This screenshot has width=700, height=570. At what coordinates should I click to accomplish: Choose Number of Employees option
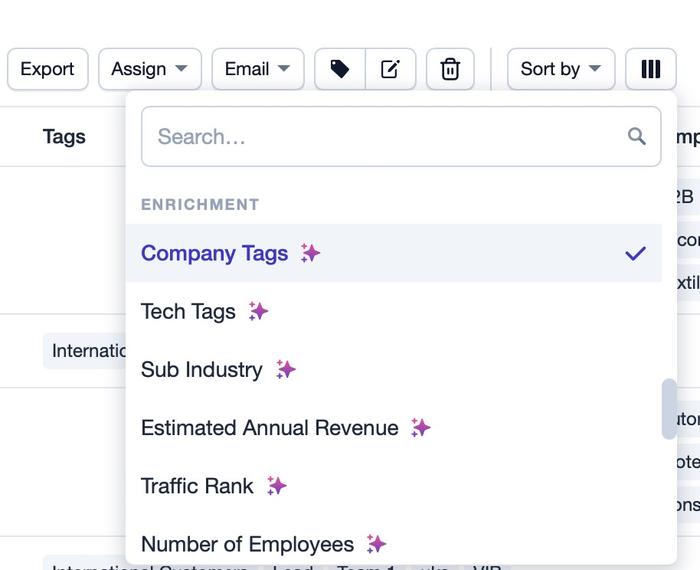tap(393, 544)
